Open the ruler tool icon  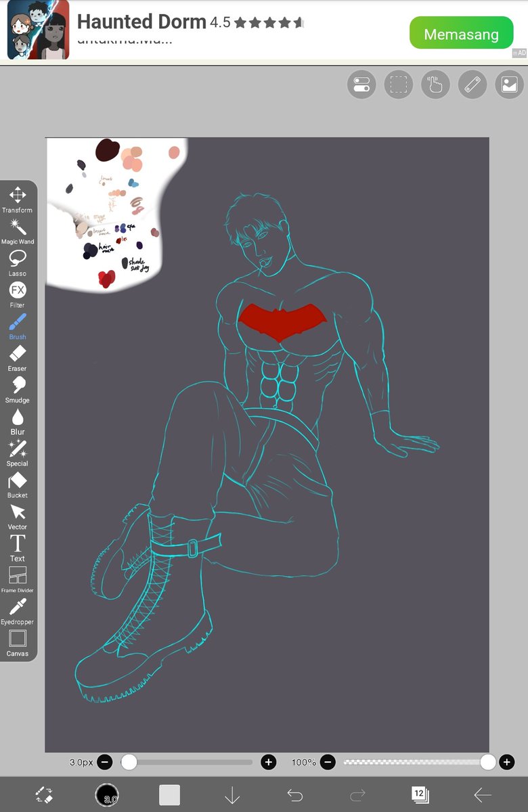(x=472, y=85)
